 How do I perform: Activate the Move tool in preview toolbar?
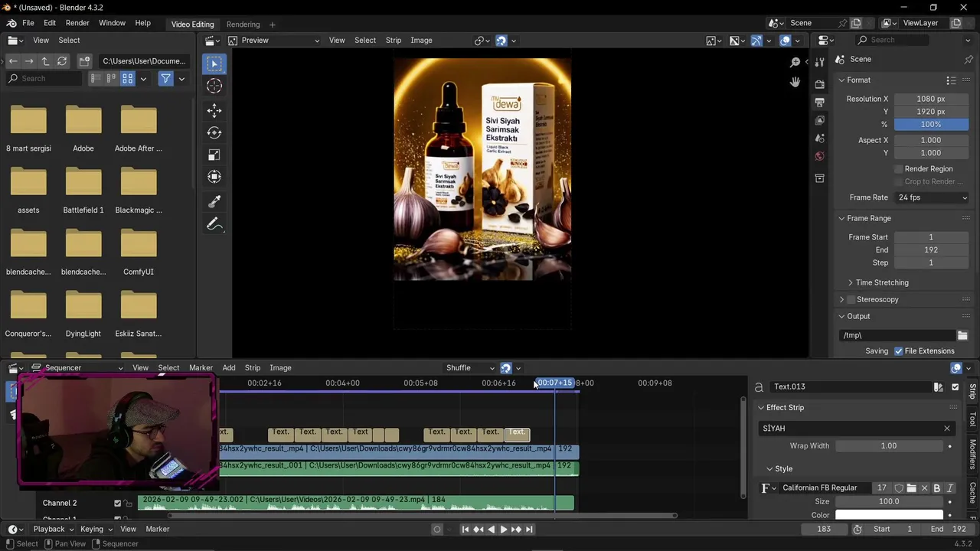pyautogui.click(x=214, y=111)
